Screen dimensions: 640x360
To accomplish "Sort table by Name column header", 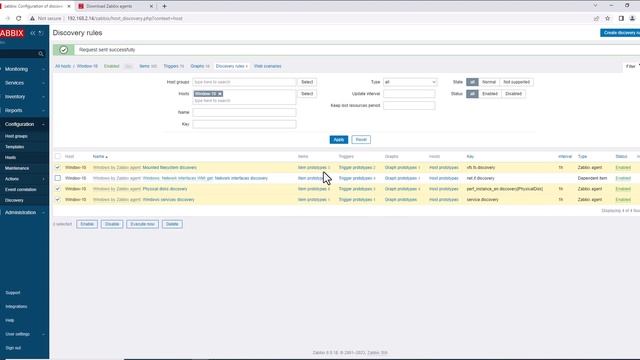I will click(100, 157).
